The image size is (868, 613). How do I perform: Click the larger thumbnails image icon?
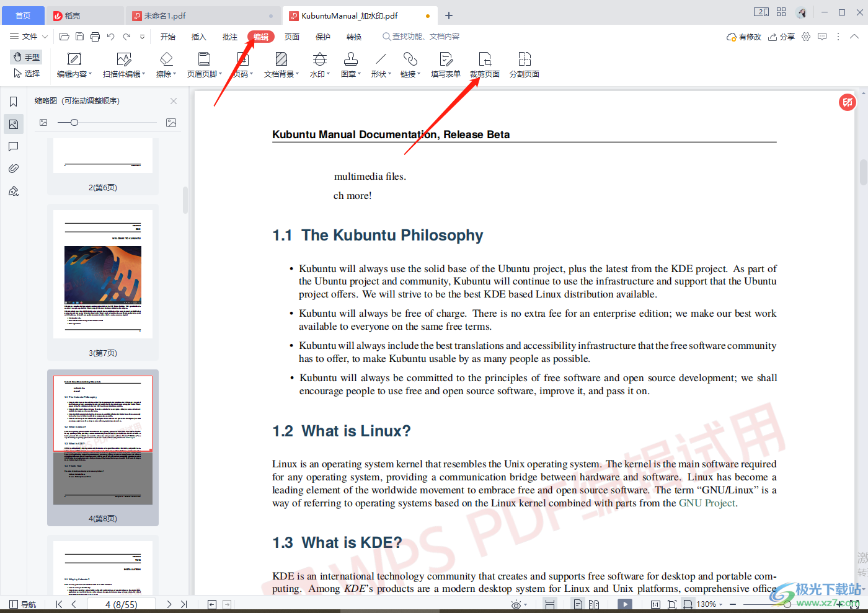[171, 123]
